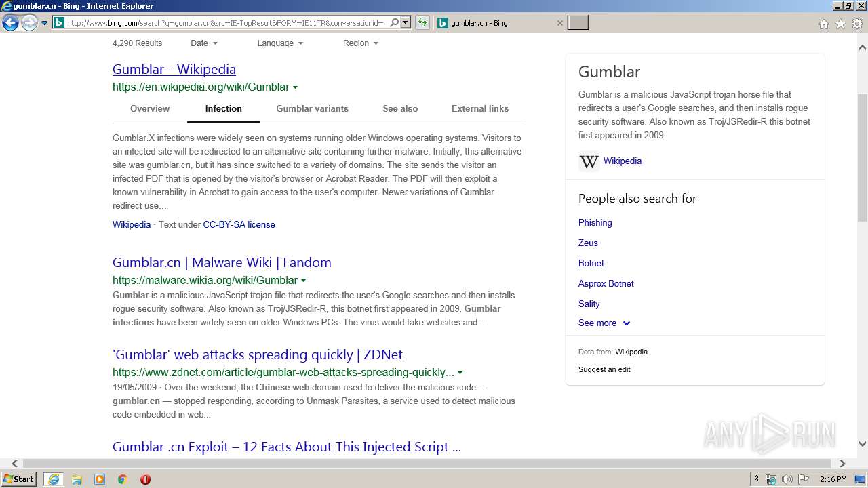Select the gumblar.cn - Bing tab
868x488 pixels.
[499, 23]
